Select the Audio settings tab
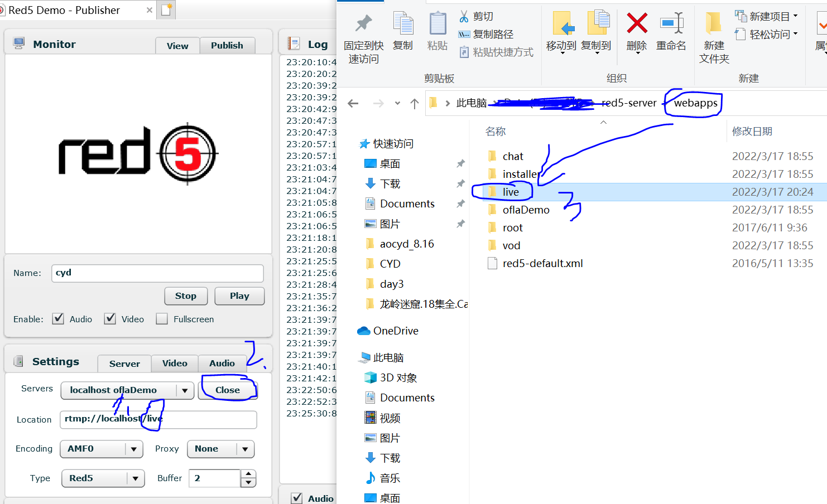This screenshot has width=827, height=504. (222, 363)
